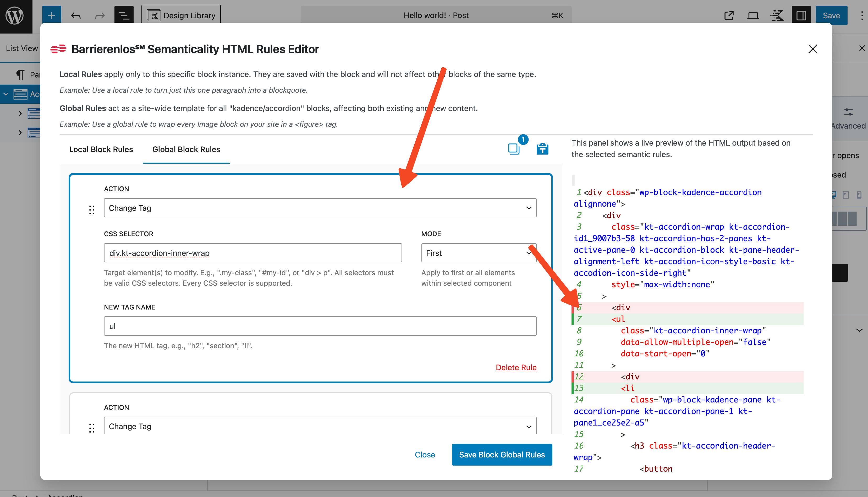Screen dimensions: 868x497
Task: Click the device preview laptop icon
Action: (753, 15)
